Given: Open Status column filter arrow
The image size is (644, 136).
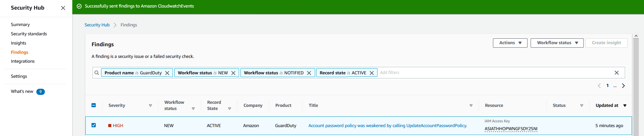Looking at the screenshot, I should coord(582,106).
